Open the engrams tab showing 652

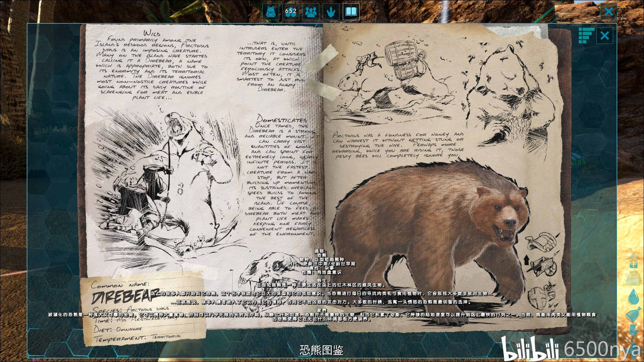click(x=291, y=12)
